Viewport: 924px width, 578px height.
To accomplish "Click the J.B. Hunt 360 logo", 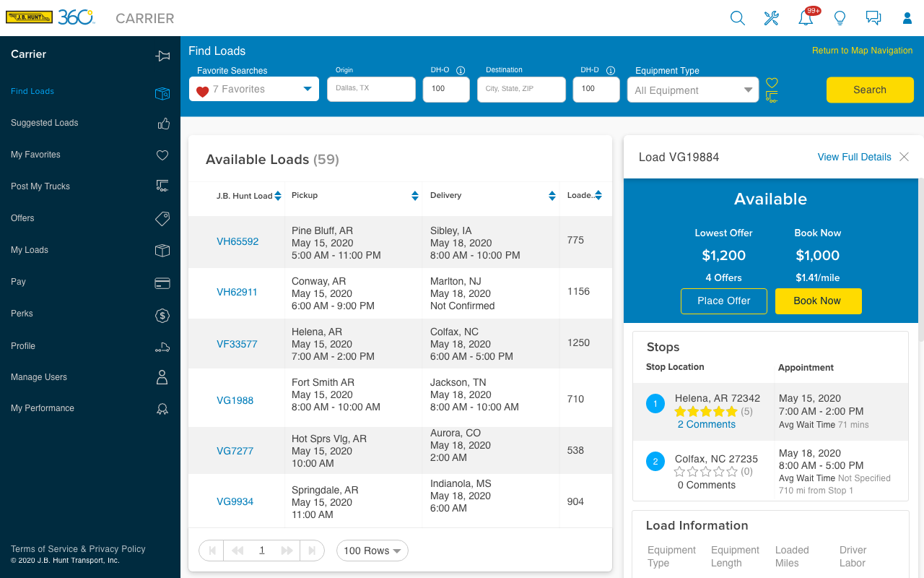I will click(51, 17).
